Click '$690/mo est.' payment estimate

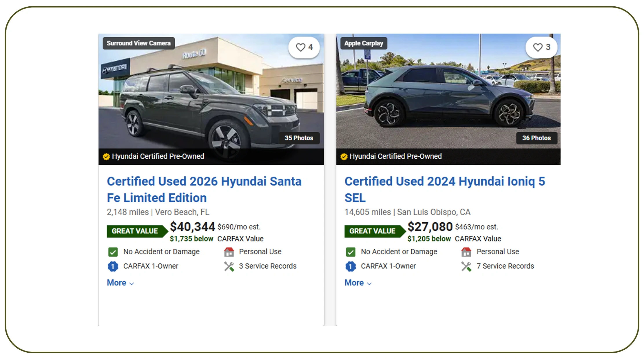239,227
